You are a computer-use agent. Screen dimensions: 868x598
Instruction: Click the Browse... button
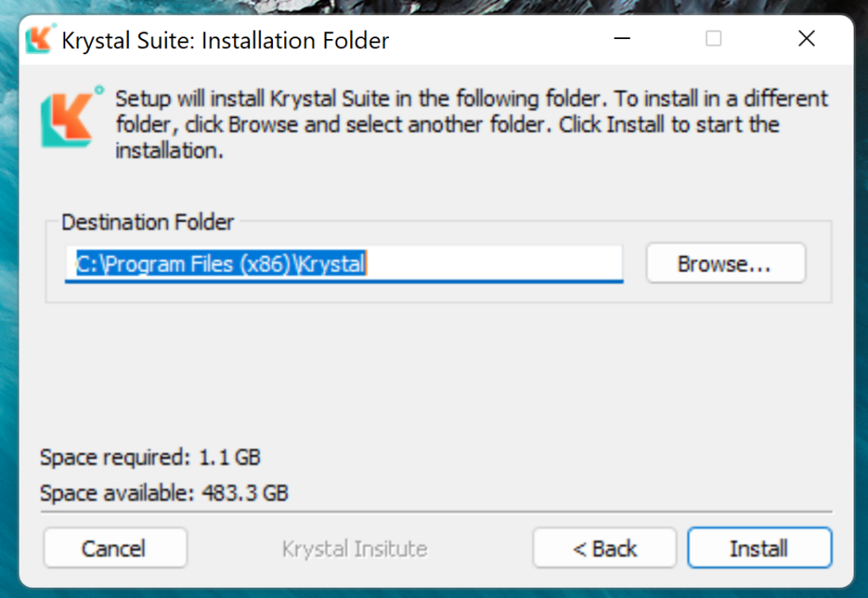pyautogui.click(x=725, y=264)
